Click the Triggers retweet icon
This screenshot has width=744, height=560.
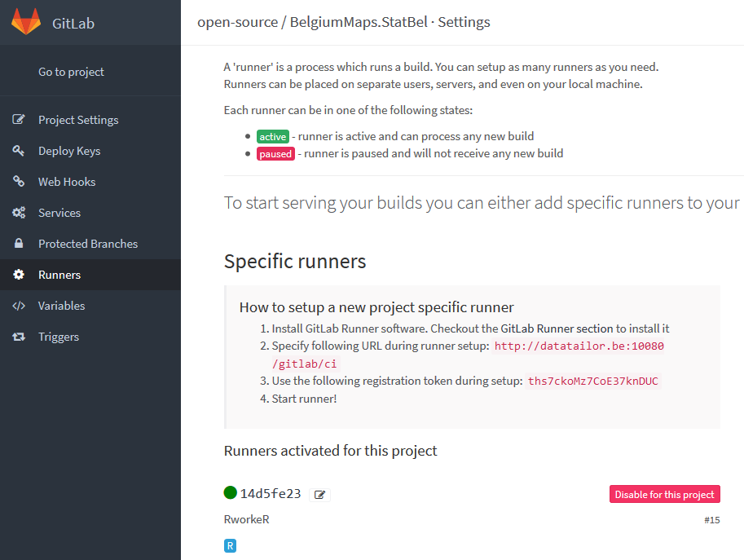click(x=19, y=337)
